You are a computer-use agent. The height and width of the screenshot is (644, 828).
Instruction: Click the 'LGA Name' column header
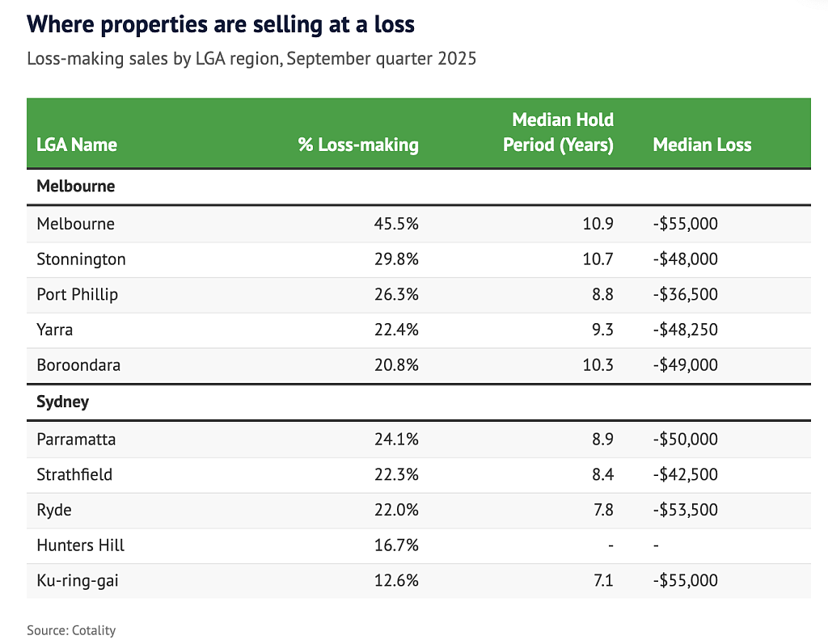coord(77,145)
